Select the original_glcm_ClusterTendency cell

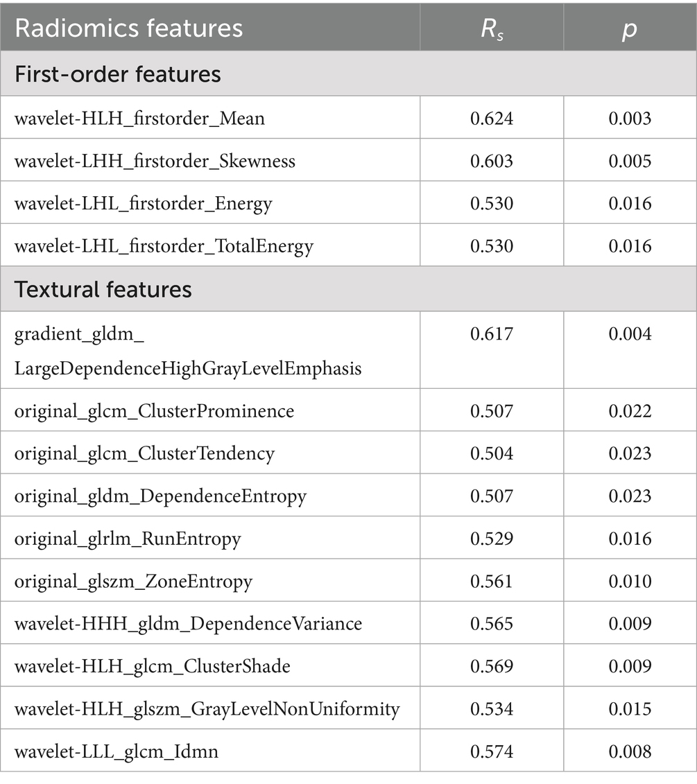144,453
